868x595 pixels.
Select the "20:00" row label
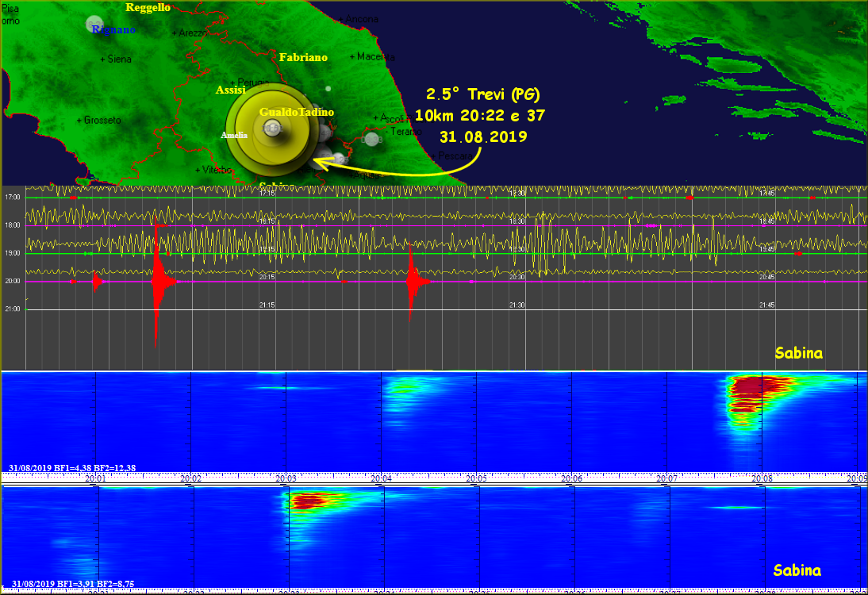pos(12,281)
